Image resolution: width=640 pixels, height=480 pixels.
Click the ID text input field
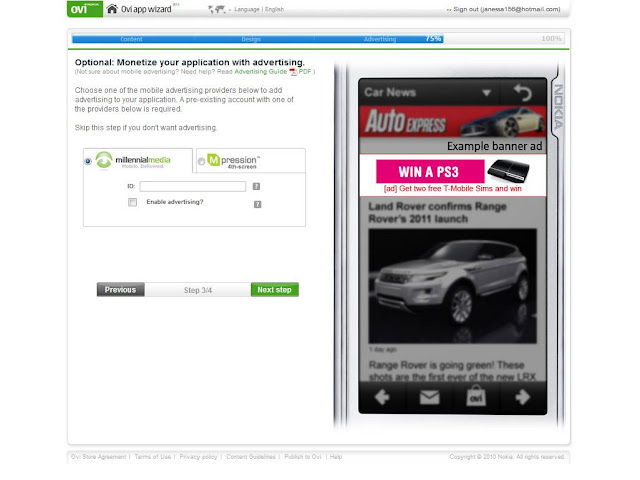coord(193,187)
